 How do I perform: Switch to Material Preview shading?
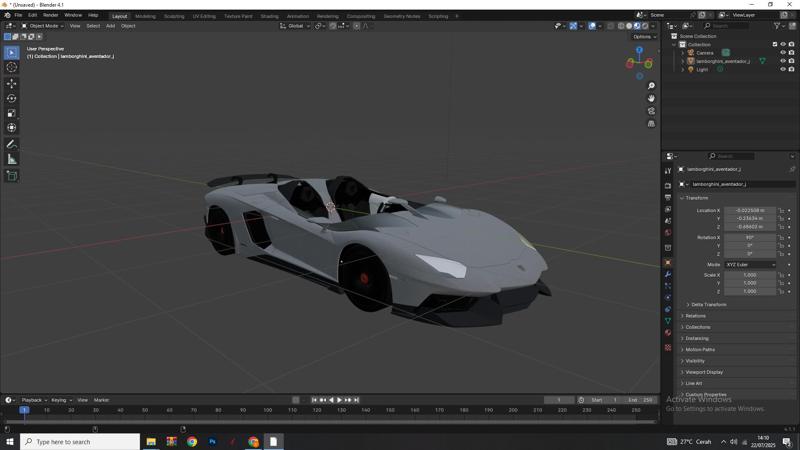[637, 26]
